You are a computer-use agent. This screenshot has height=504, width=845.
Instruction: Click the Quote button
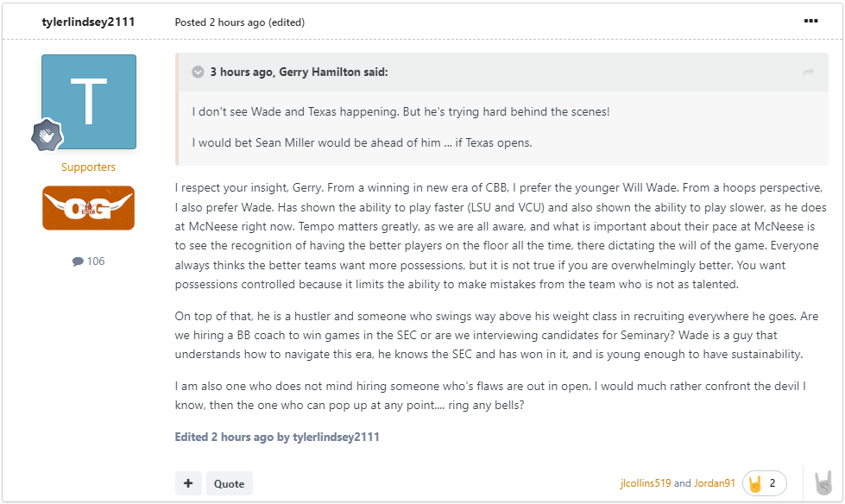point(229,483)
